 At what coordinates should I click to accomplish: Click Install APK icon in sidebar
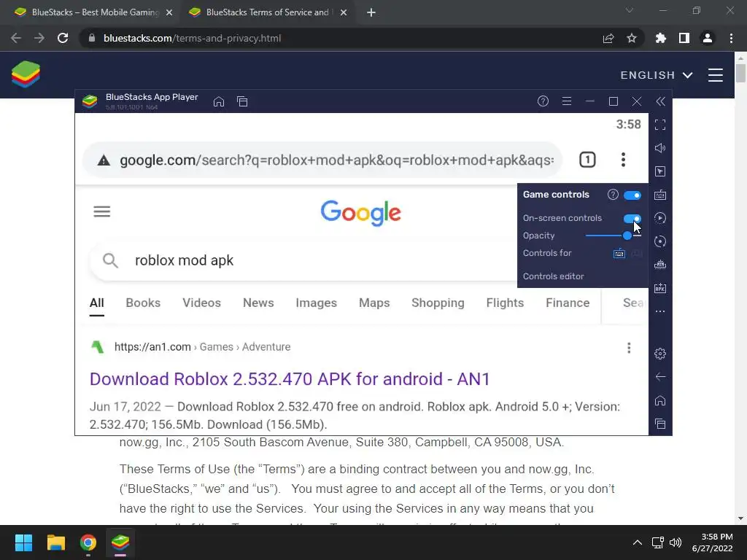point(659,288)
